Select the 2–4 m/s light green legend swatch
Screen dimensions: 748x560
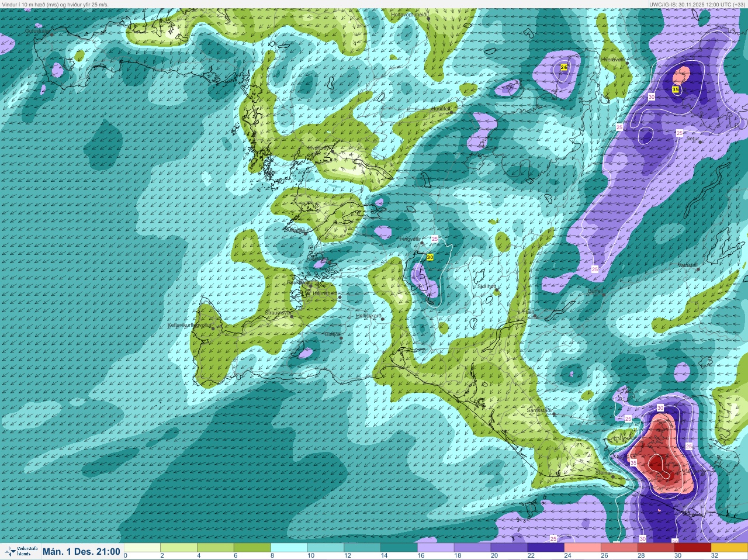(x=179, y=548)
